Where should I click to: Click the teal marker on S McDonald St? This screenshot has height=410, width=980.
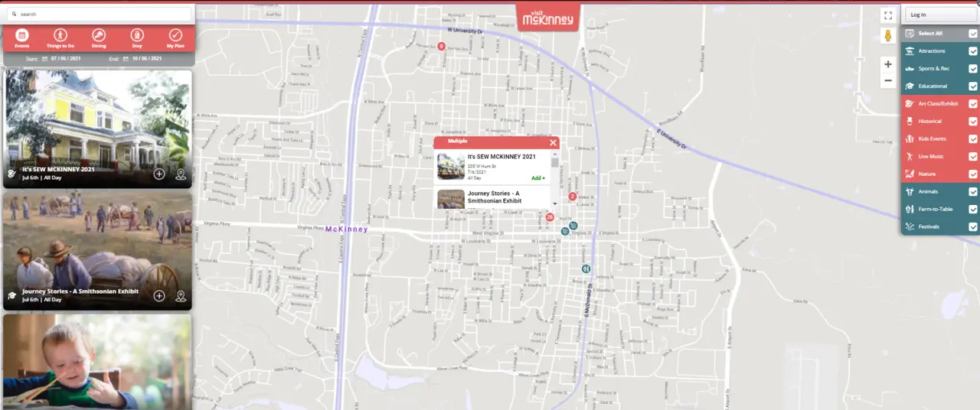click(x=586, y=268)
